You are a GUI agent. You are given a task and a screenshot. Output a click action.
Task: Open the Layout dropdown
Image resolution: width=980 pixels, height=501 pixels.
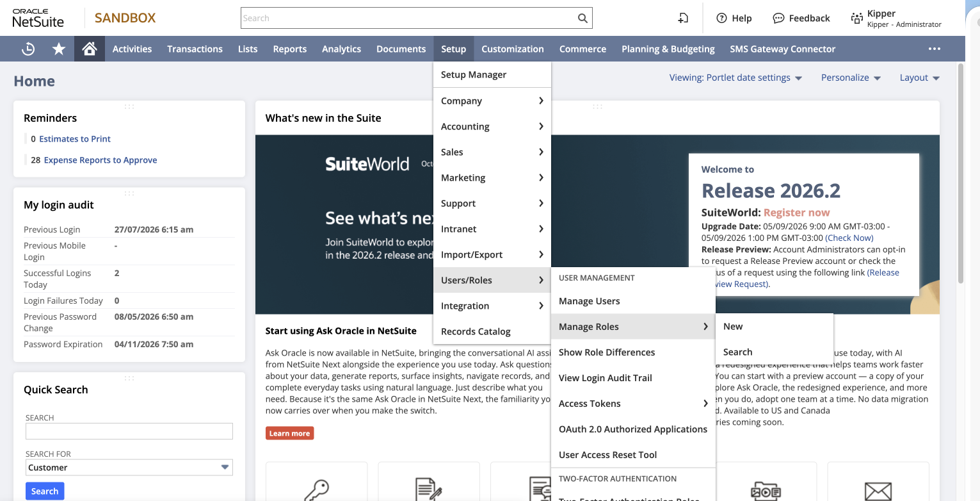[x=919, y=78]
